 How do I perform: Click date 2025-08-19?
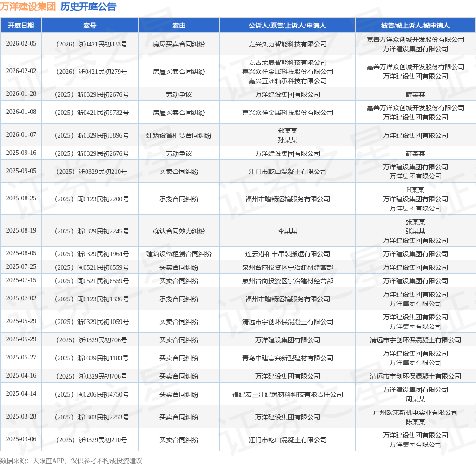coord(21,231)
